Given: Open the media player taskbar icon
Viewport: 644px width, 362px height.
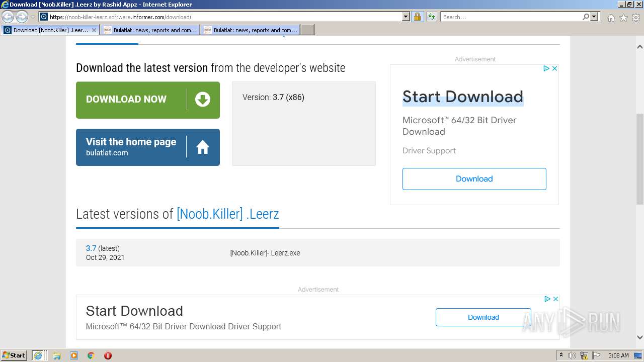Looking at the screenshot, I should click(74, 355).
